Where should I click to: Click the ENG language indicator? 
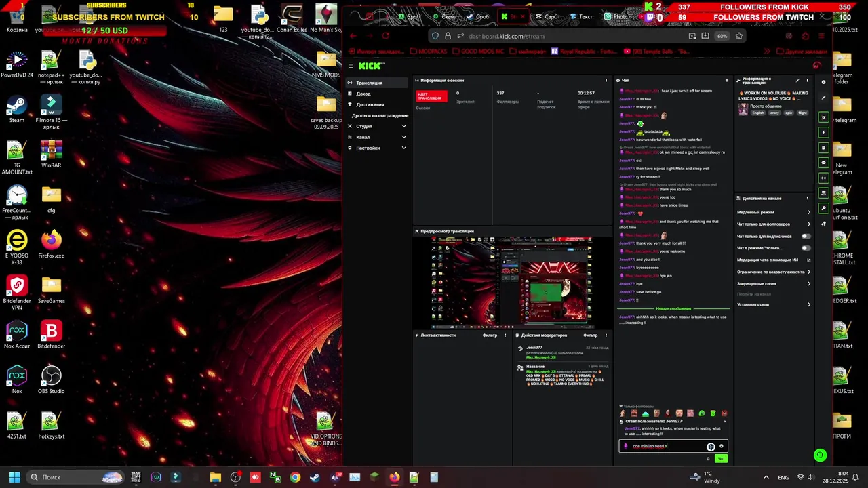click(782, 477)
